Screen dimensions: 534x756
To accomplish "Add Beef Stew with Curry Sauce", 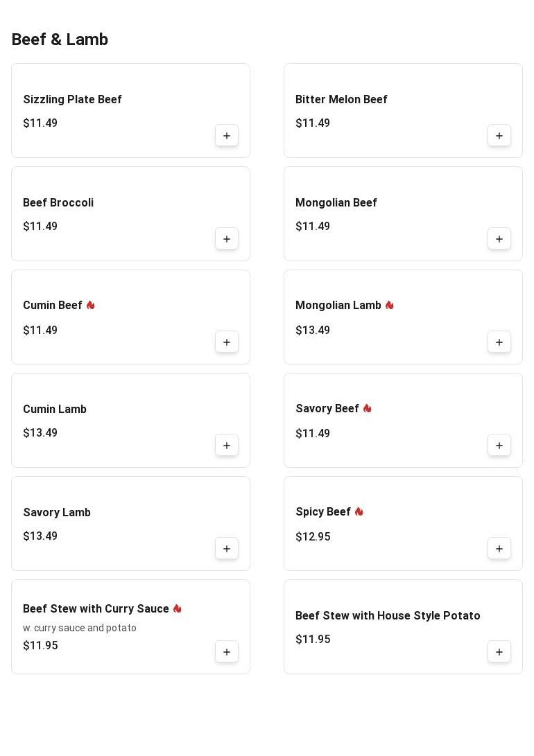I will [227, 652].
